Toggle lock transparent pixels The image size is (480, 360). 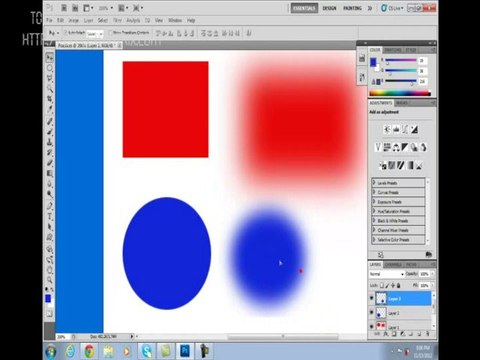[x=382, y=286]
